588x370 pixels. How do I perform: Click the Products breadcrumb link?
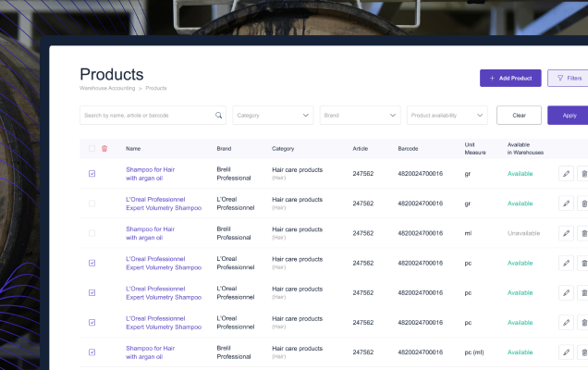tap(156, 88)
